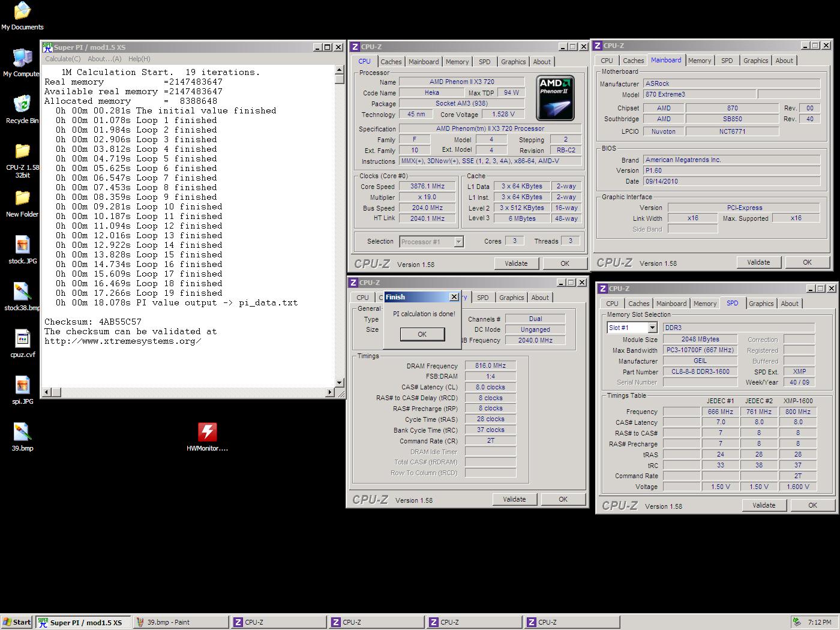Viewport: 840px width, 630px height.
Task: Click CPU-Z SPD window title icon
Action: [x=603, y=289]
